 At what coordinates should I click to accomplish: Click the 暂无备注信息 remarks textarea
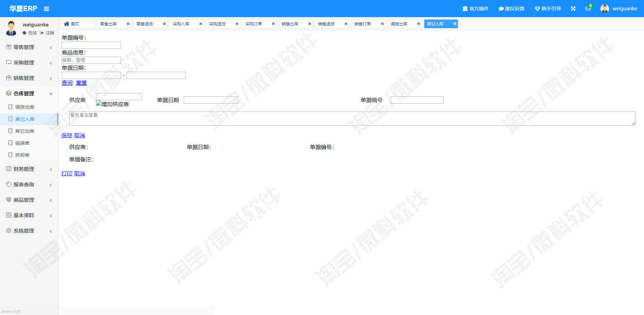pyautogui.click(x=352, y=118)
